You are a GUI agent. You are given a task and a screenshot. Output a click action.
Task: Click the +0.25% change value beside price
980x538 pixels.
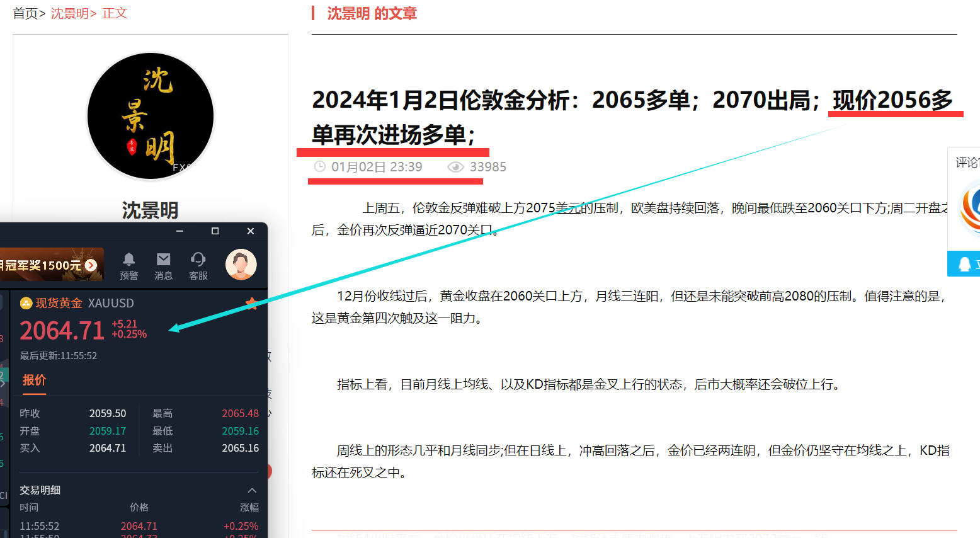[129, 335]
